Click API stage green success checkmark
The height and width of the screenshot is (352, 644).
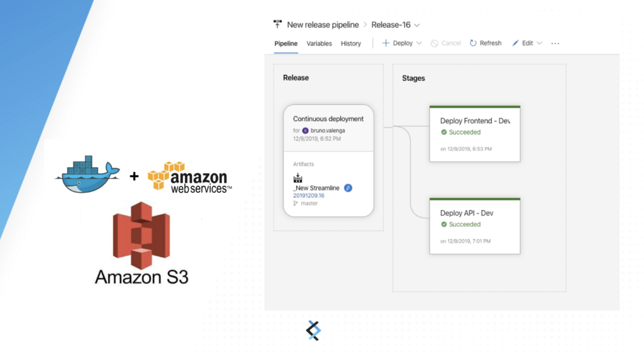pos(443,224)
